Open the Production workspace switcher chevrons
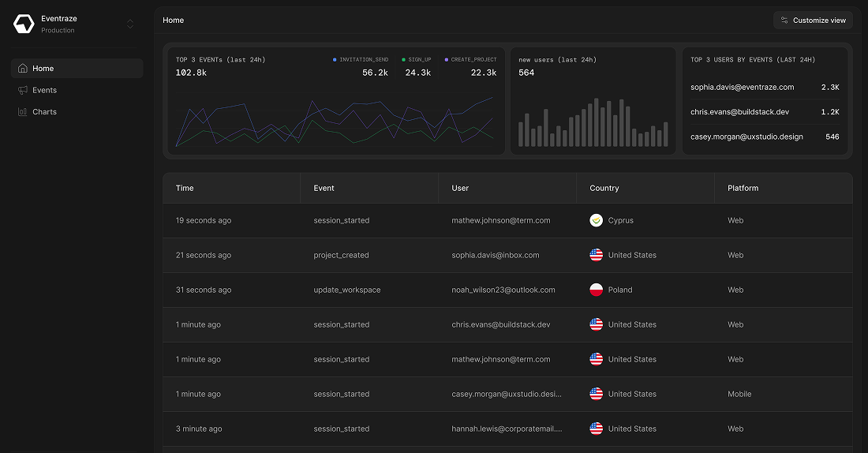 pos(130,24)
